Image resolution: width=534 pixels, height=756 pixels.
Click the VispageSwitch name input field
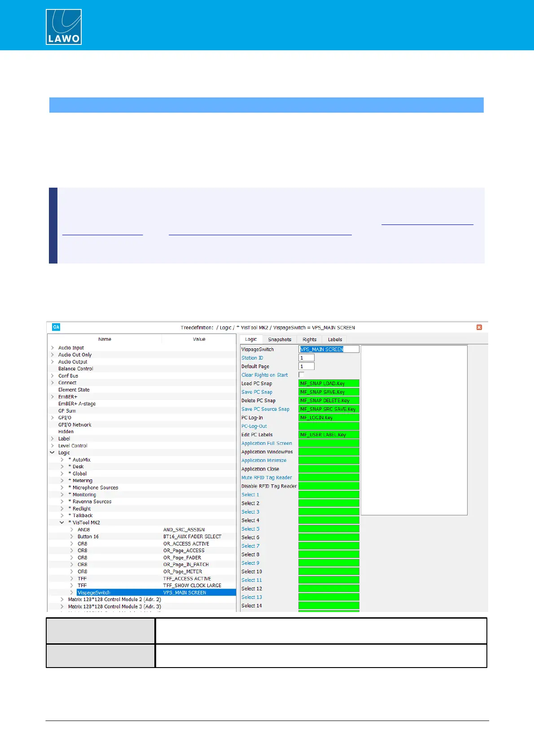click(329, 349)
